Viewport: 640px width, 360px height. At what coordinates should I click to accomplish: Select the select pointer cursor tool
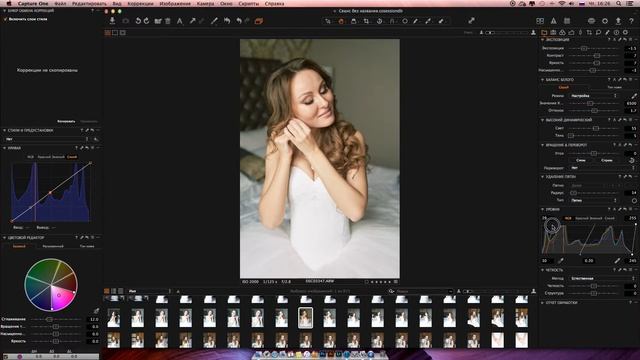tap(328, 21)
